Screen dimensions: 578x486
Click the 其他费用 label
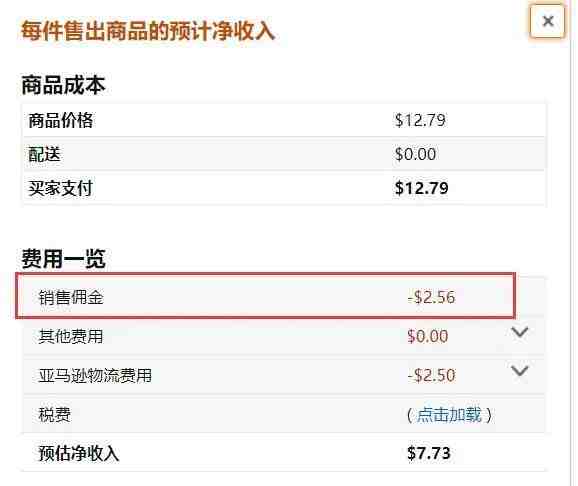point(71,336)
